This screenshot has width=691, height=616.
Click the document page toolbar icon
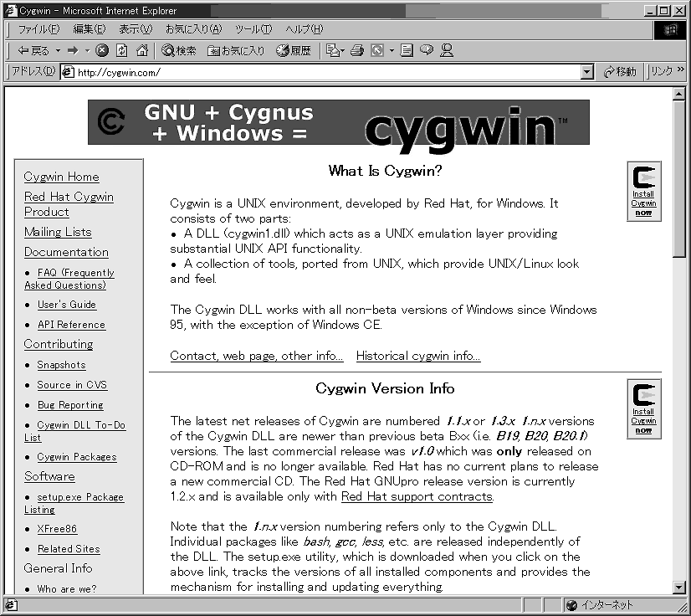pos(407,51)
